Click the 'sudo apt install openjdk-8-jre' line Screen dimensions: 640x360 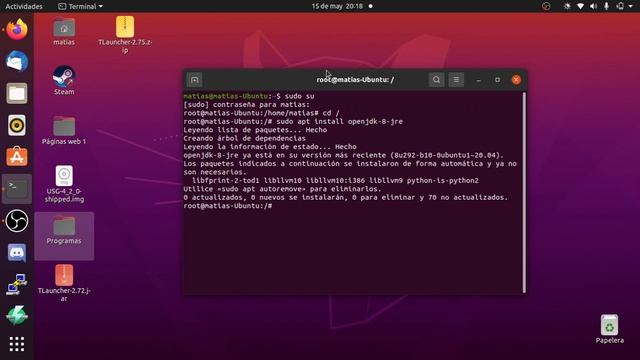293,122
